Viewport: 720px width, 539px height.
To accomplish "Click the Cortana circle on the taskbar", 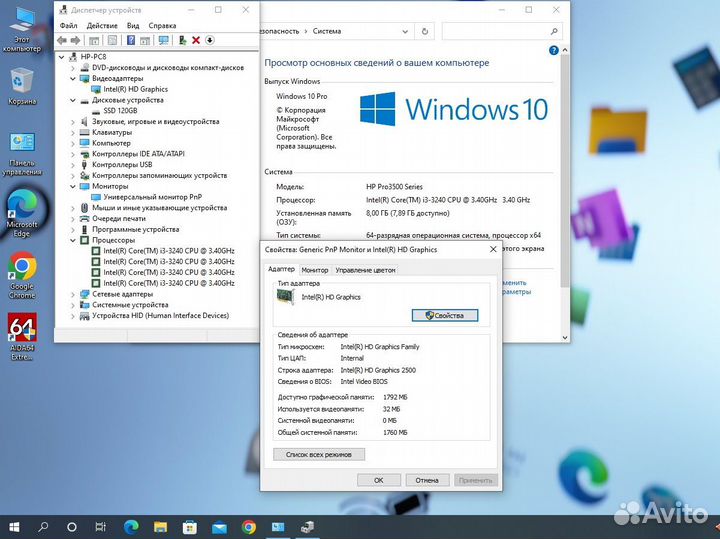I will [72, 527].
